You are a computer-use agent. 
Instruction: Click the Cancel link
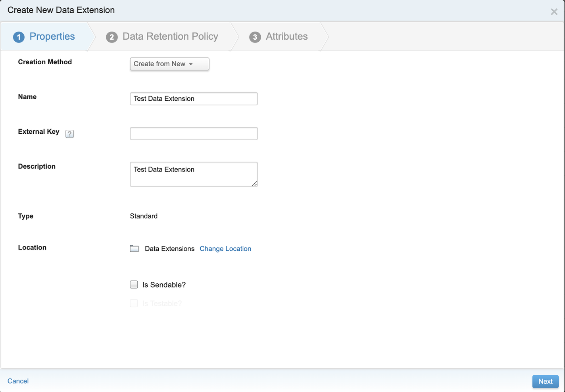[x=18, y=381]
